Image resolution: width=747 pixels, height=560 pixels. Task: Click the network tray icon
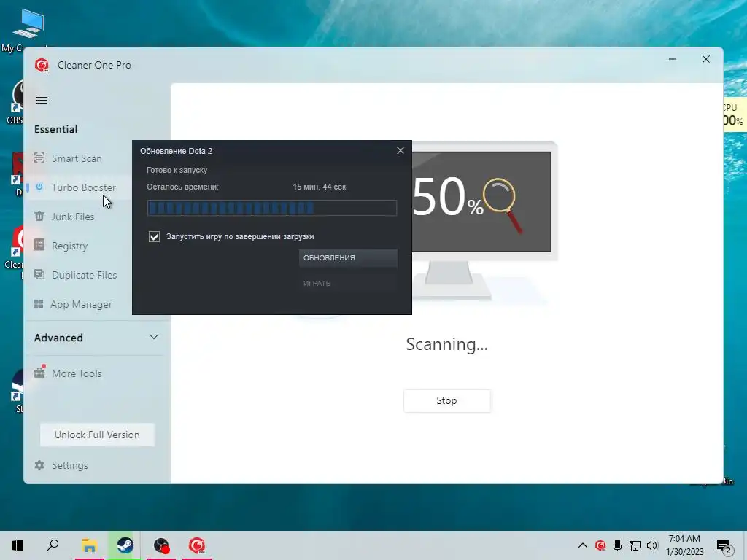click(x=635, y=545)
